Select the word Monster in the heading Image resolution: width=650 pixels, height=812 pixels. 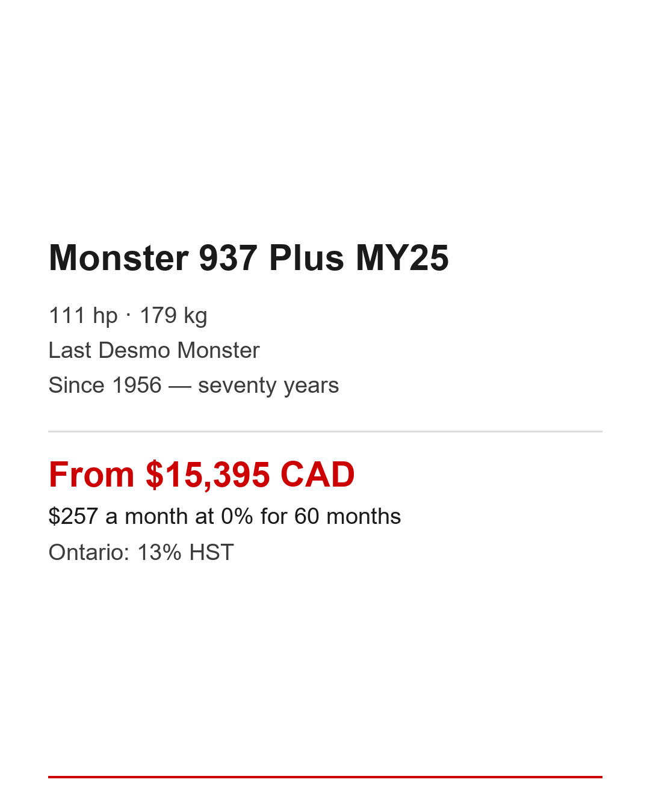(x=119, y=258)
